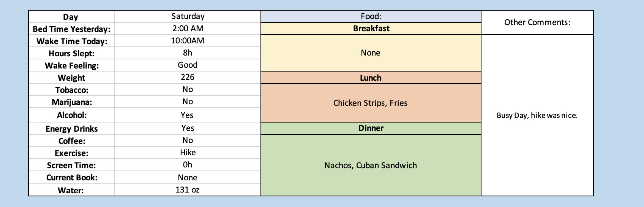Select the 2:00 AM bed time cell

[188, 29]
